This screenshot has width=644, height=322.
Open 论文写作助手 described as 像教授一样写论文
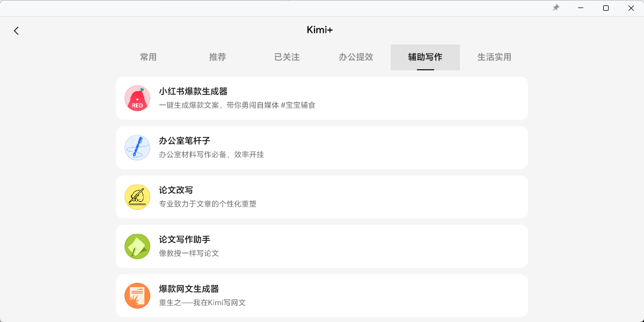tap(322, 246)
